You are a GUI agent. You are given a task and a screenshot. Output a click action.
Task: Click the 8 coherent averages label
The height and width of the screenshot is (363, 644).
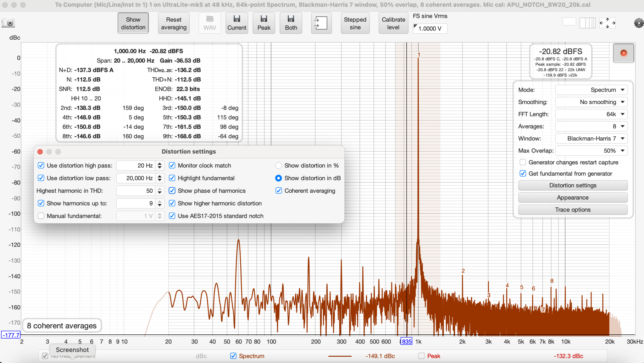[x=62, y=326]
